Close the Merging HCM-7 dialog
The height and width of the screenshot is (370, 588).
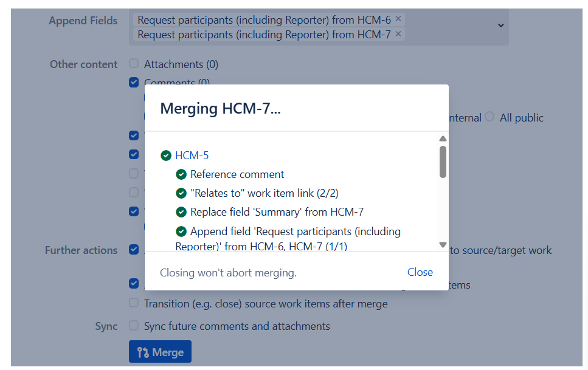click(420, 272)
